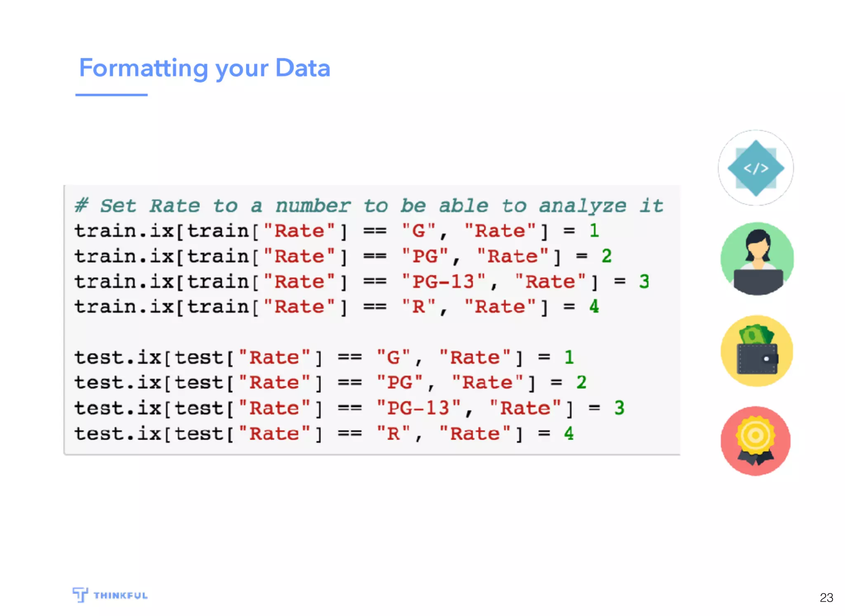The height and width of the screenshot is (616, 845).
Task: Click the train line with "PG" rating
Action: (x=342, y=256)
